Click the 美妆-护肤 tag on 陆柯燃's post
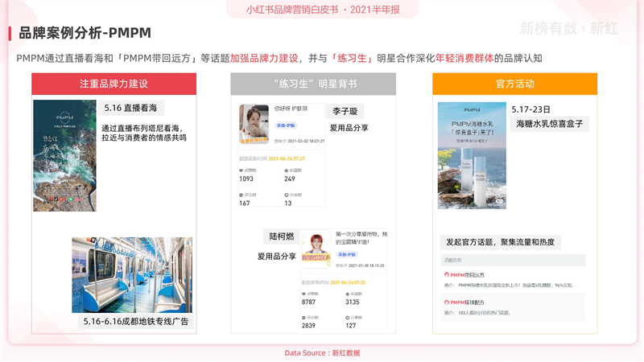Image resolution: width=644 pixels, height=362 pixels. (347, 254)
